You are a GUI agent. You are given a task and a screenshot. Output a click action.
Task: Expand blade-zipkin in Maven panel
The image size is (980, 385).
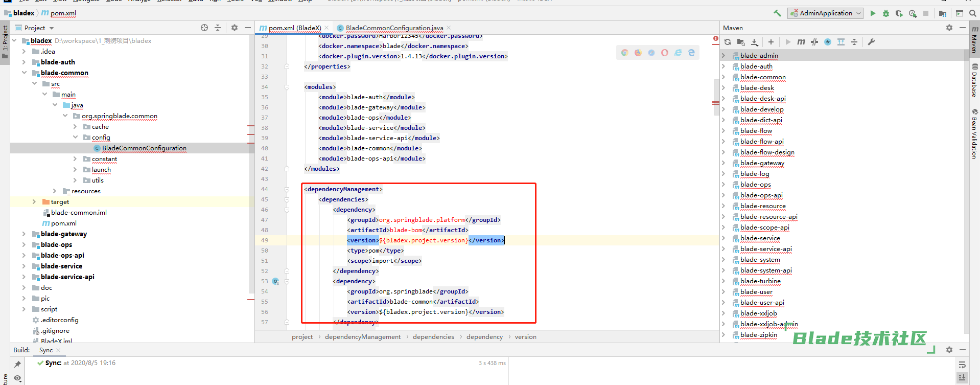pyautogui.click(x=724, y=334)
